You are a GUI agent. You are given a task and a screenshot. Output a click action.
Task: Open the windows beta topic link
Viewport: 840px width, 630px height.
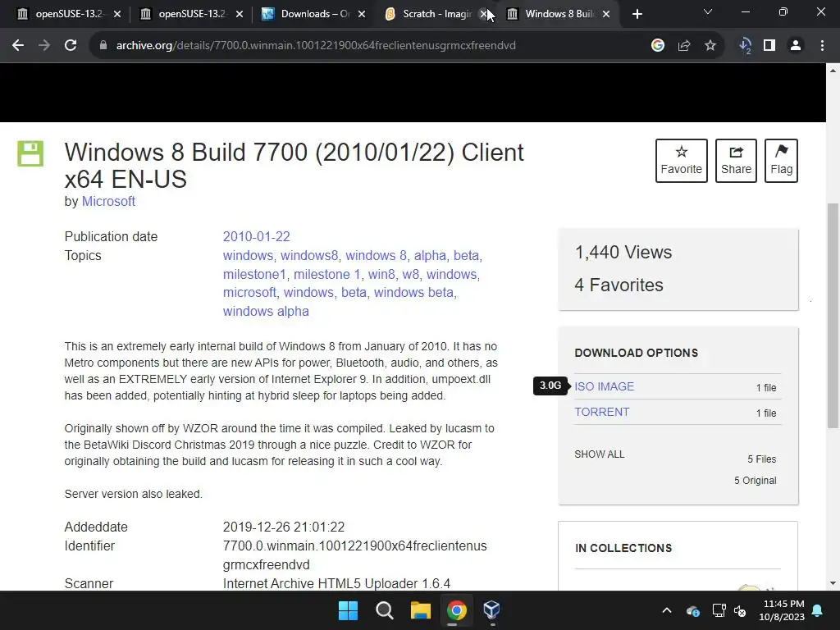coord(413,293)
